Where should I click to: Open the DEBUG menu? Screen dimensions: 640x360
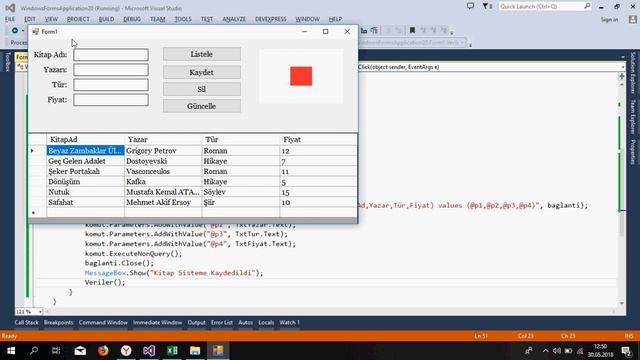click(132, 19)
